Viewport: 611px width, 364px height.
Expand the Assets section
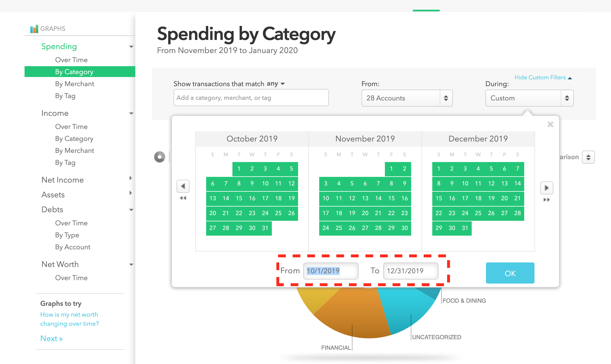coord(131,193)
